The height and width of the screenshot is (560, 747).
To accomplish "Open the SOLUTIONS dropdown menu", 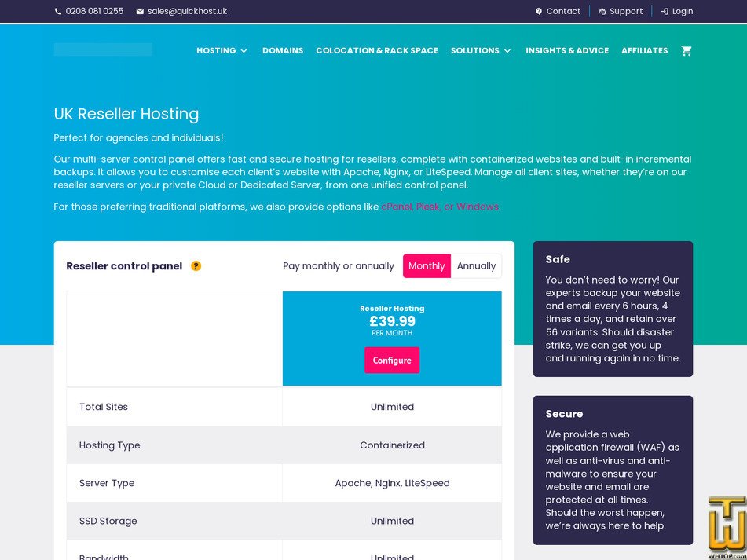I will point(476,50).
